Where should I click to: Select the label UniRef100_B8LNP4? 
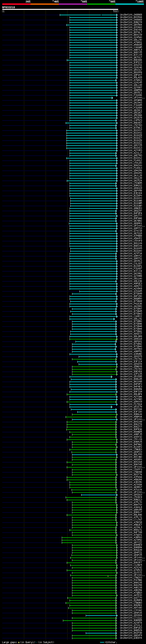131,394
